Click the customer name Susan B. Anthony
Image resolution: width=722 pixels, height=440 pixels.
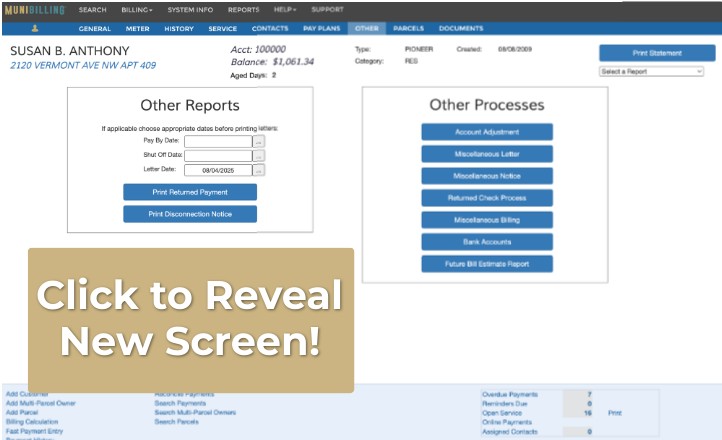tap(70, 51)
